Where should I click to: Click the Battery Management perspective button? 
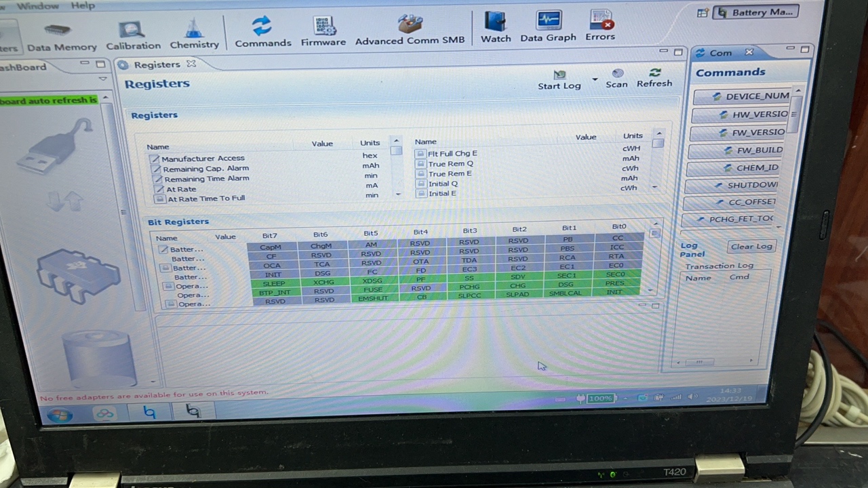pos(755,12)
